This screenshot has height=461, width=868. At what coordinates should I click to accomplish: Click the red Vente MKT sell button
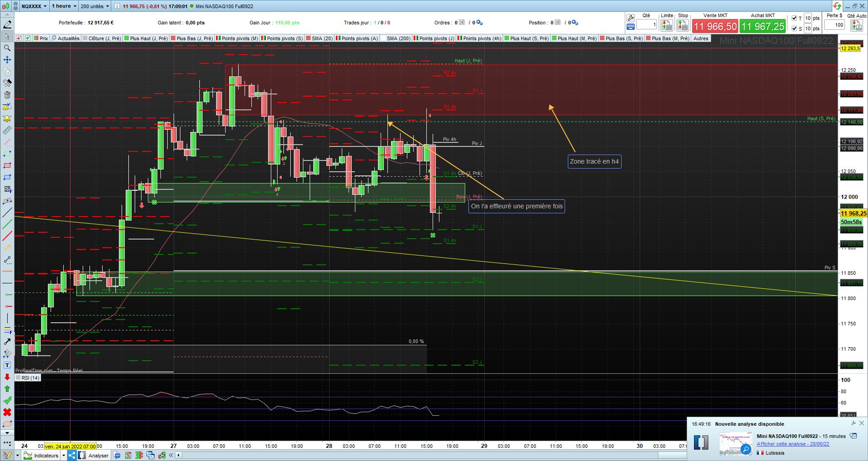(715, 26)
